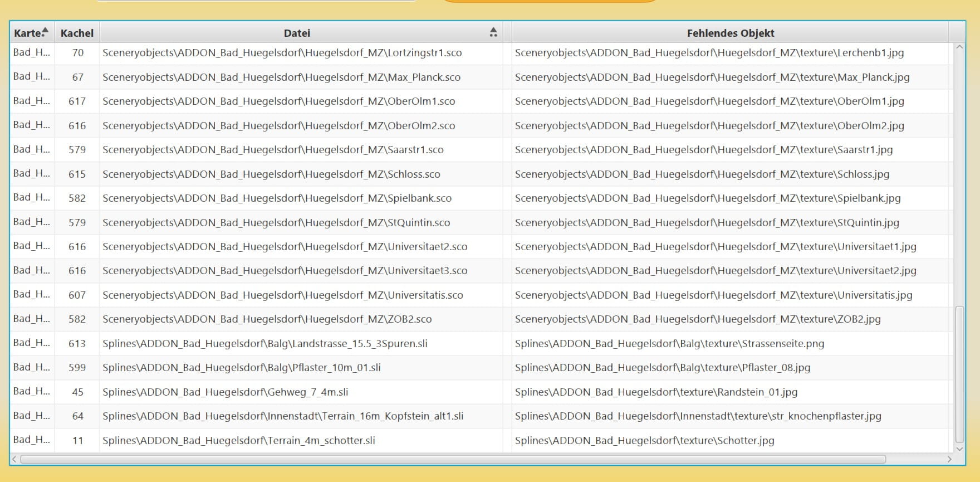The height and width of the screenshot is (482, 980).
Task: Click the horizontal scrollbar thumb
Action: coord(452,459)
